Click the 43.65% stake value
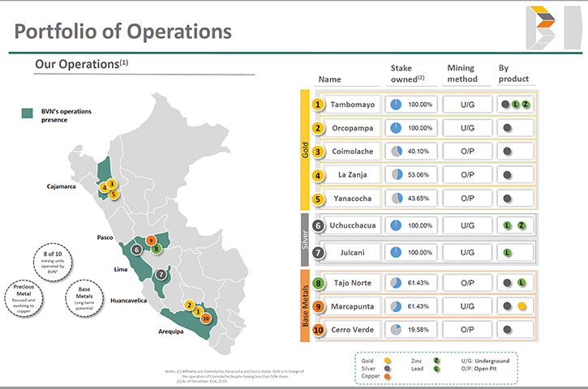Viewport: 588px width, 389px height. coord(418,199)
